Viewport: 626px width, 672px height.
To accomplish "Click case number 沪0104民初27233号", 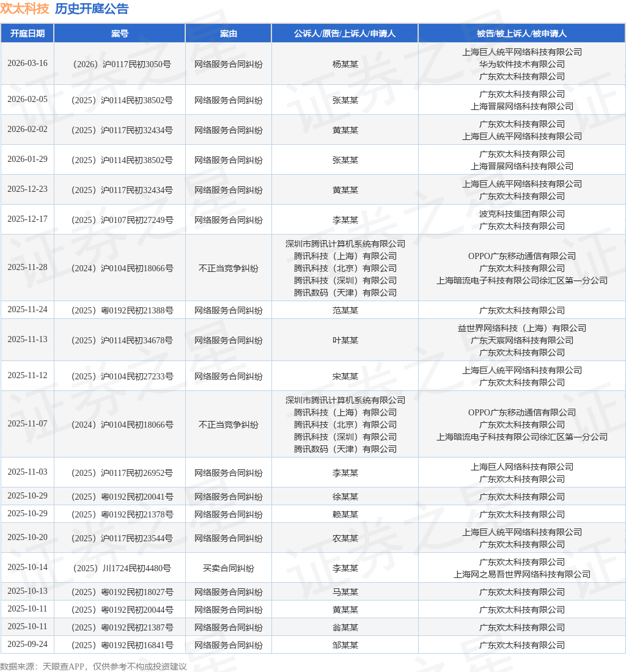I will (x=122, y=376).
